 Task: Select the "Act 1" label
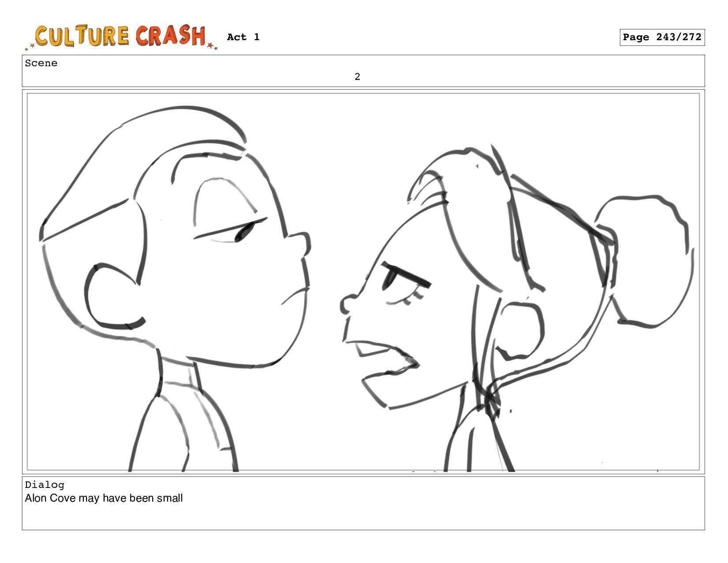(243, 37)
